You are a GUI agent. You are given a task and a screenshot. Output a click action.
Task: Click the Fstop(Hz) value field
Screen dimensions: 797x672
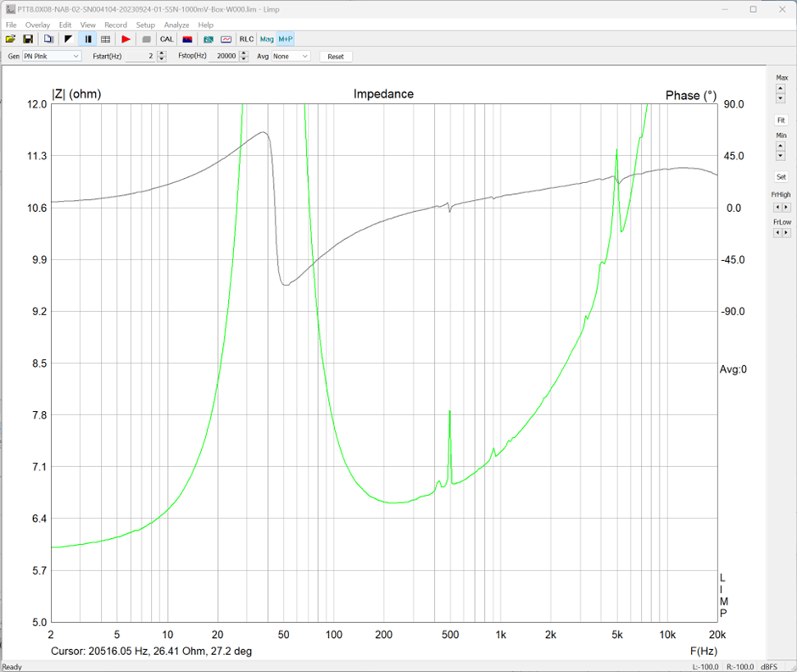[x=224, y=57]
